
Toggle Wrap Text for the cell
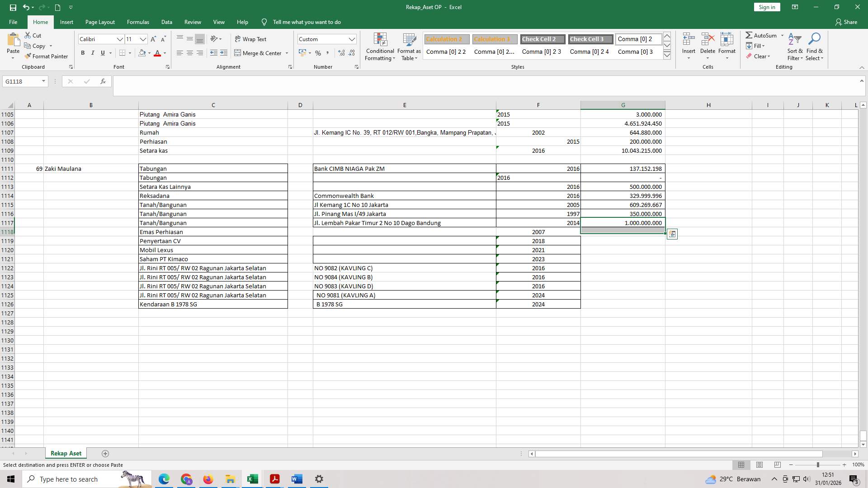point(250,39)
